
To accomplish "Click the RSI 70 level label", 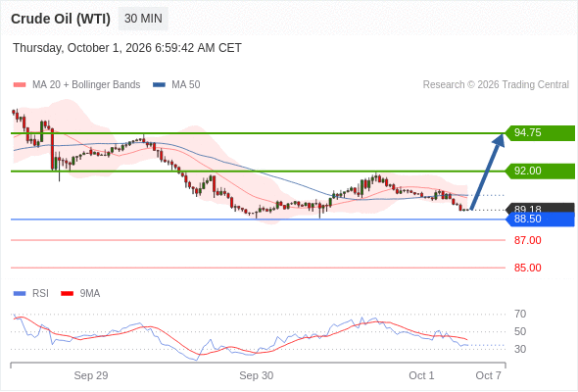I will click(x=520, y=315).
